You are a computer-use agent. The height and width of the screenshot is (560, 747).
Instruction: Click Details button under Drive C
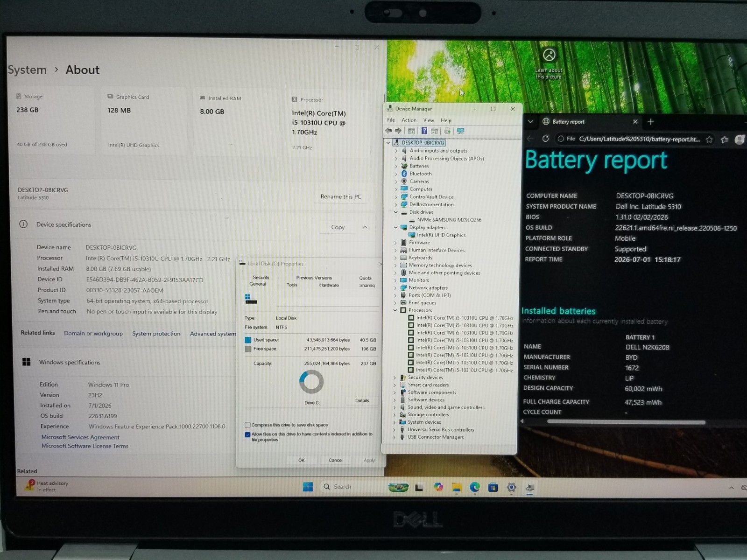(362, 400)
